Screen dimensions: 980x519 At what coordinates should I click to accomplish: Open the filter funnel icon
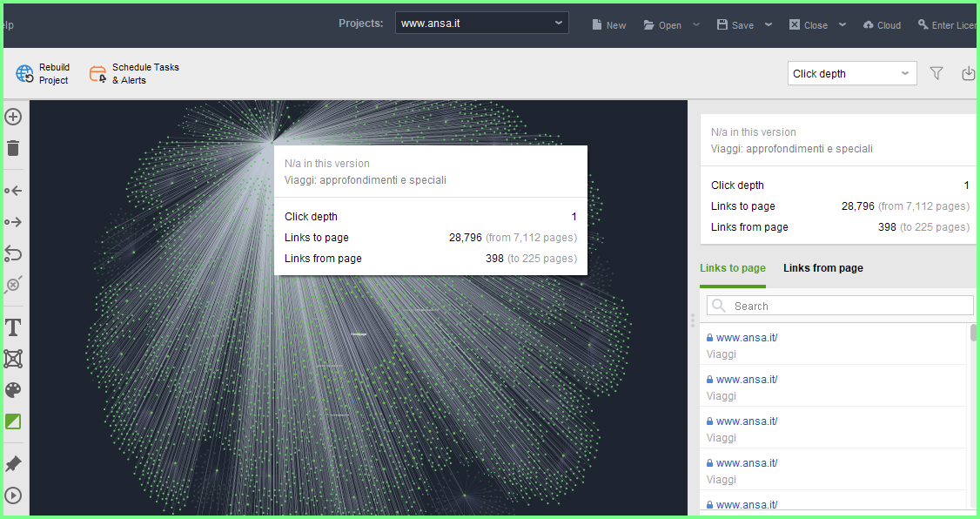click(936, 73)
